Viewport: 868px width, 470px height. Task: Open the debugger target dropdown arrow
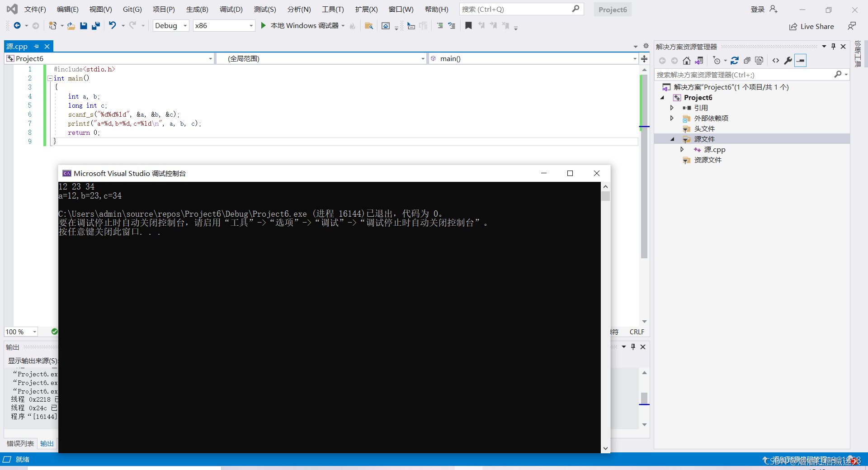point(343,26)
